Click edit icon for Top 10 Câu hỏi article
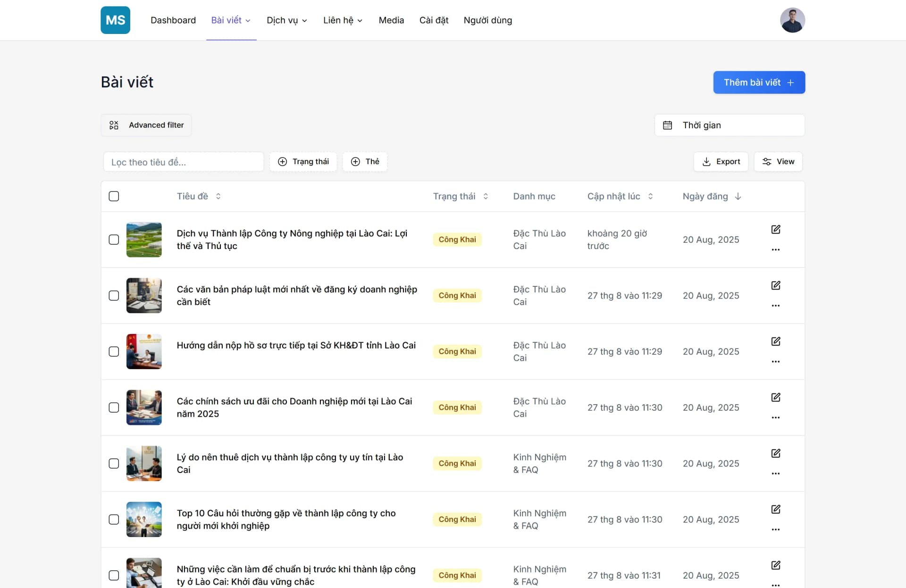Image resolution: width=906 pixels, height=588 pixels. tap(775, 509)
